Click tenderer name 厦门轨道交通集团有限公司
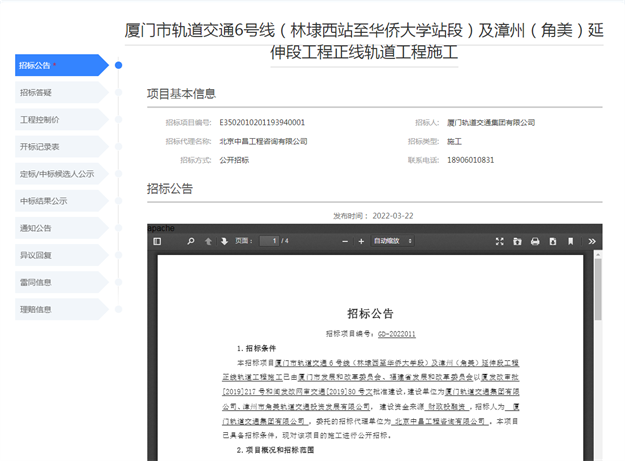Image resolution: width=625 pixels, height=461 pixels. point(491,122)
